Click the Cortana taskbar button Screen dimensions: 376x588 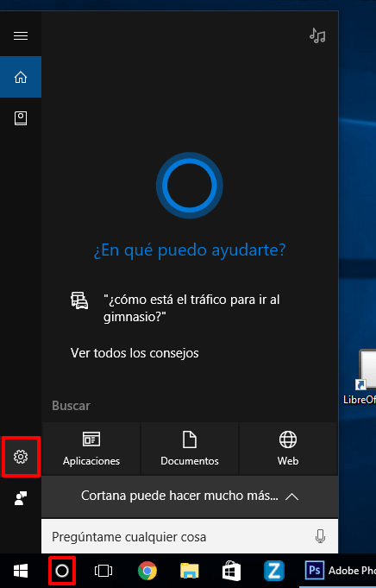(62, 571)
